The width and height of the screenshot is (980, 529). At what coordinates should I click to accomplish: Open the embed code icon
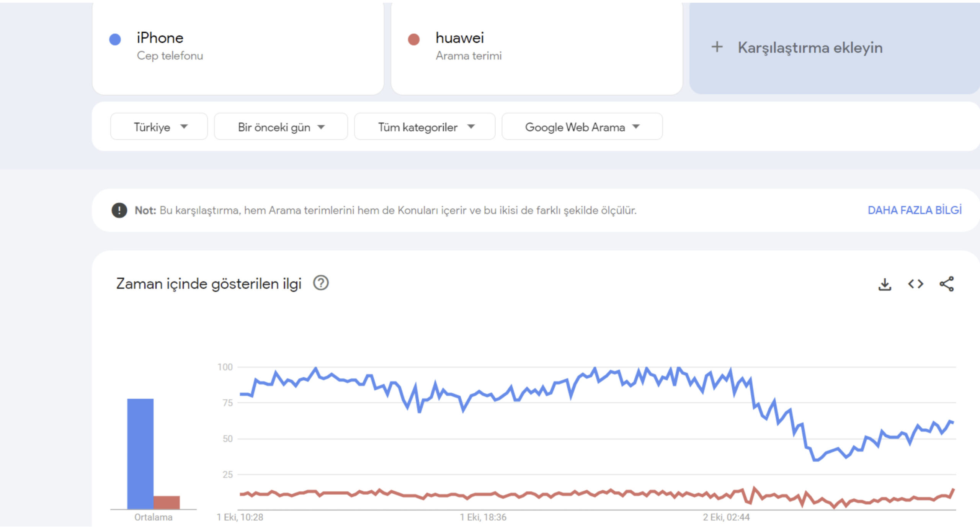915,284
